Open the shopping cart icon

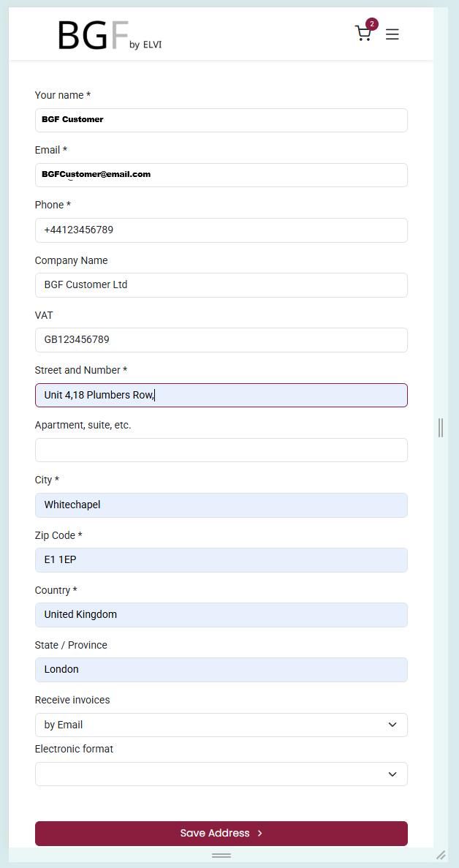pyautogui.click(x=363, y=34)
